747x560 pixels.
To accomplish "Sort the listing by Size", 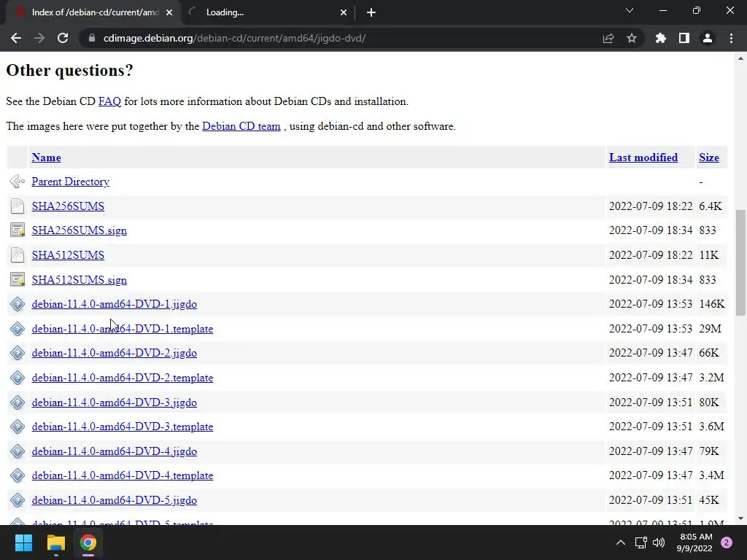I will tap(709, 157).
